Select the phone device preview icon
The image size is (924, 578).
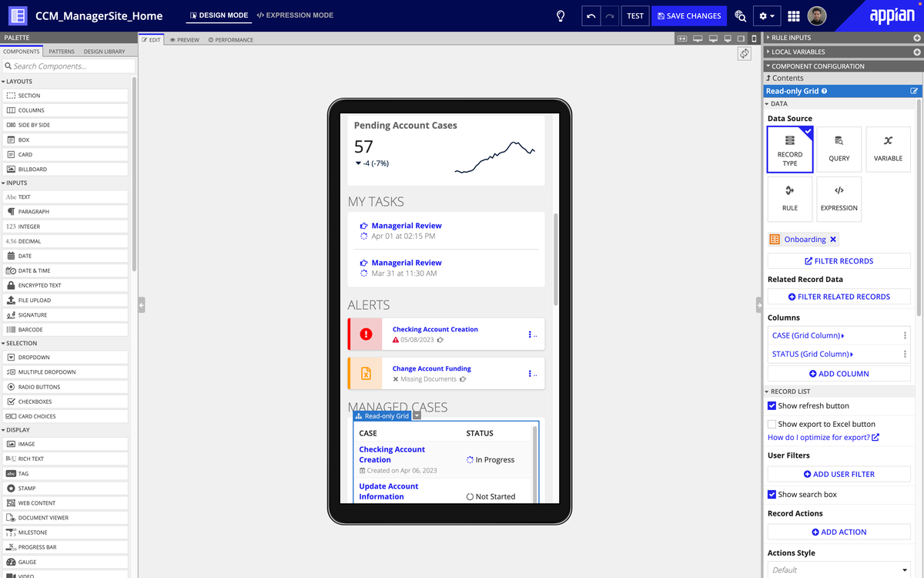click(x=753, y=39)
